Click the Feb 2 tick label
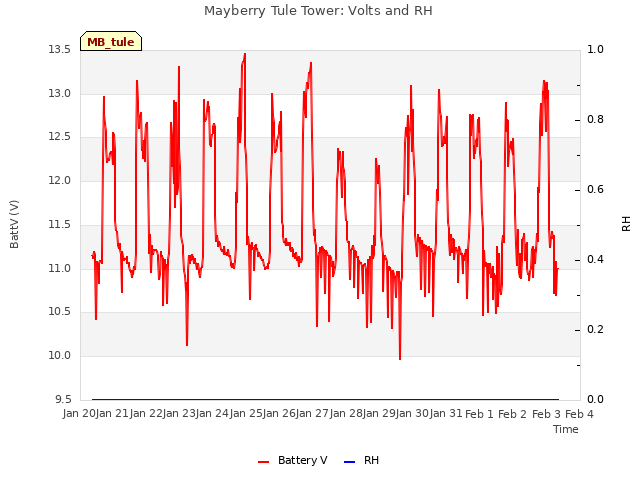The height and width of the screenshot is (480, 640). [x=512, y=414]
